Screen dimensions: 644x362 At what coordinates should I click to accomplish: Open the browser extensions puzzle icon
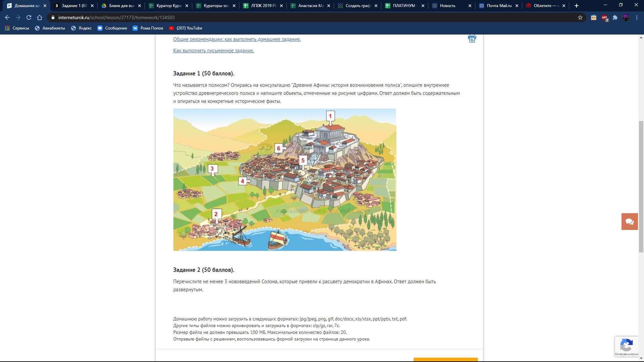tap(615, 17)
